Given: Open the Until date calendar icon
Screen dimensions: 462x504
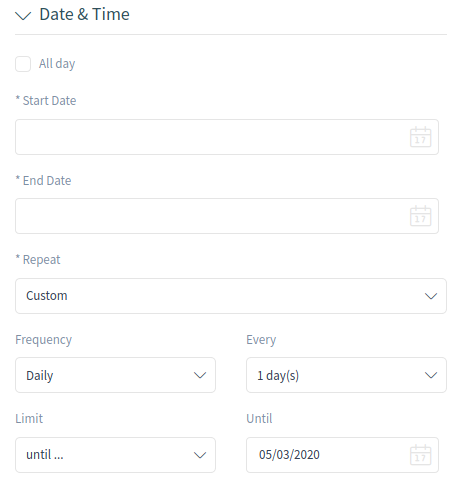Looking at the screenshot, I should click(x=420, y=455).
